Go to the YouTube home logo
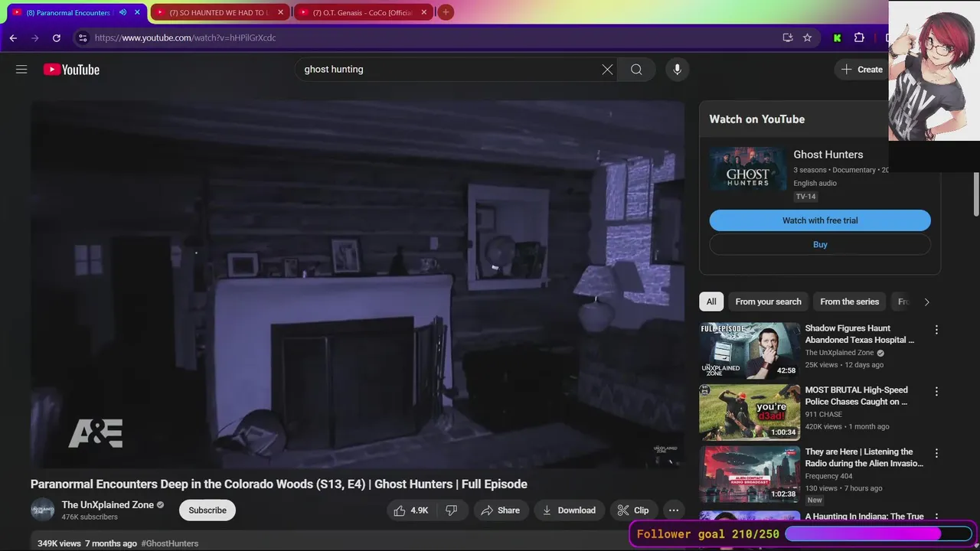This screenshot has width=980, height=551. pyautogui.click(x=71, y=70)
